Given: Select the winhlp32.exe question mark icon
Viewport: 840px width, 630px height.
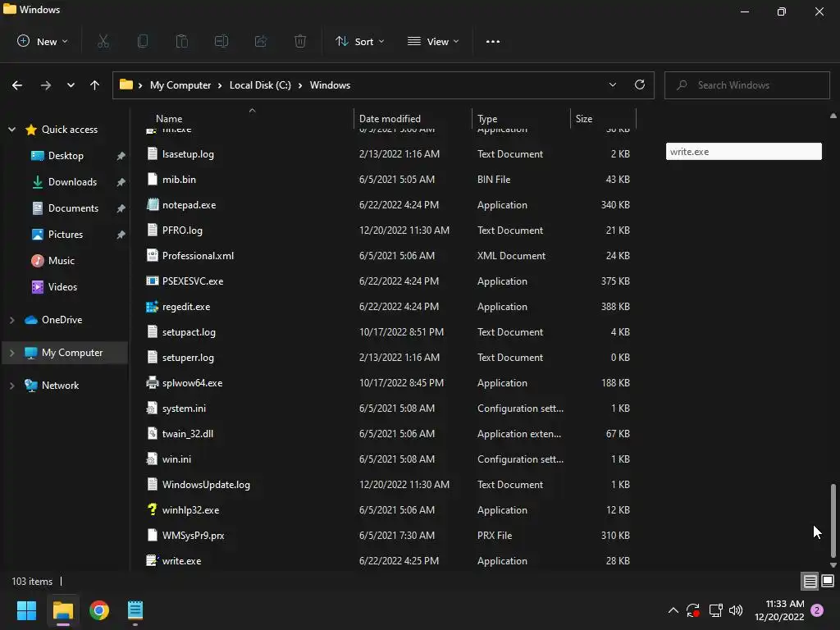Looking at the screenshot, I should 152,509.
